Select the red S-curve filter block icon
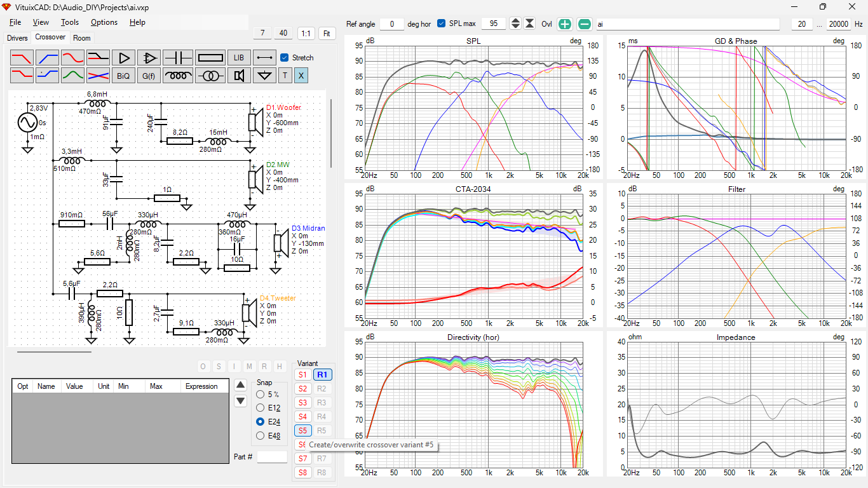 click(72, 58)
